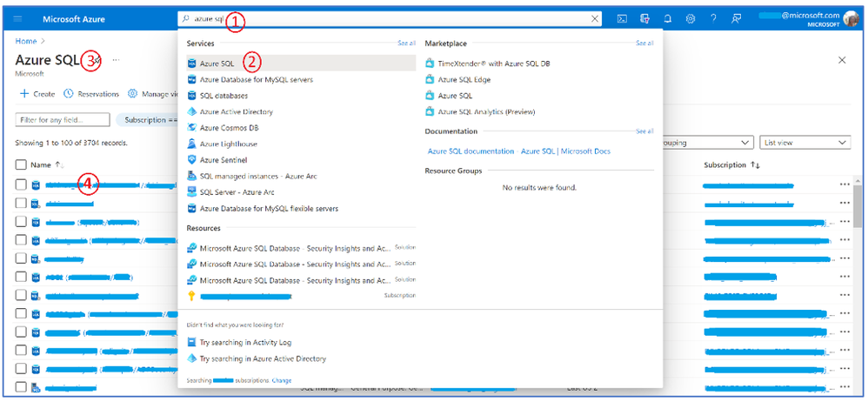This screenshot has height=402, width=868.
Task: Click the Reservations clock icon
Action: coord(68,94)
